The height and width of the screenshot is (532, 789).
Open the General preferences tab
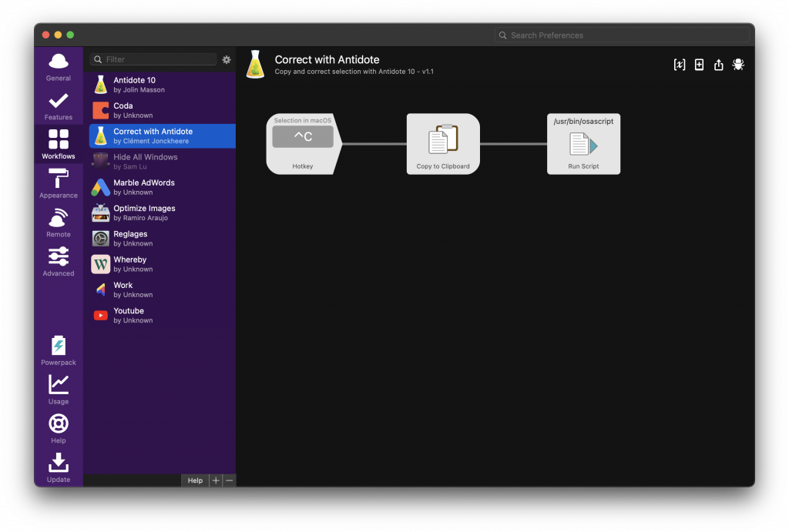pyautogui.click(x=59, y=65)
